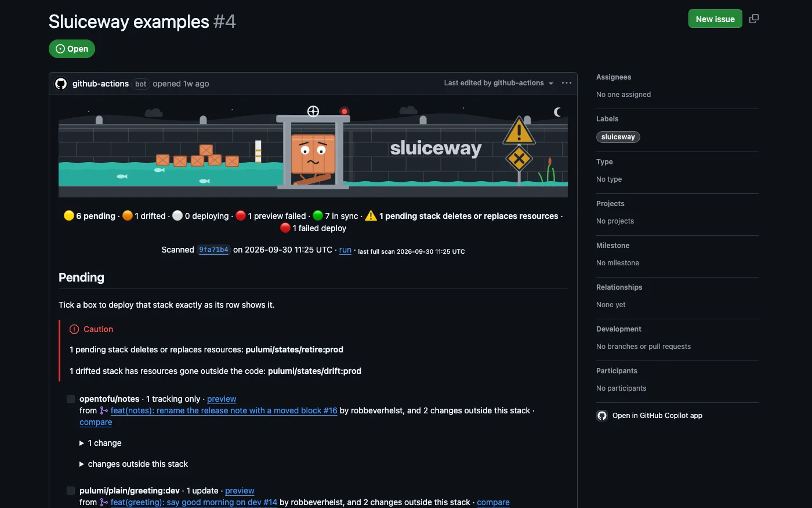The width and height of the screenshot is (812, 508).
Task: Click the No milestone text
Action: [618, 263]
